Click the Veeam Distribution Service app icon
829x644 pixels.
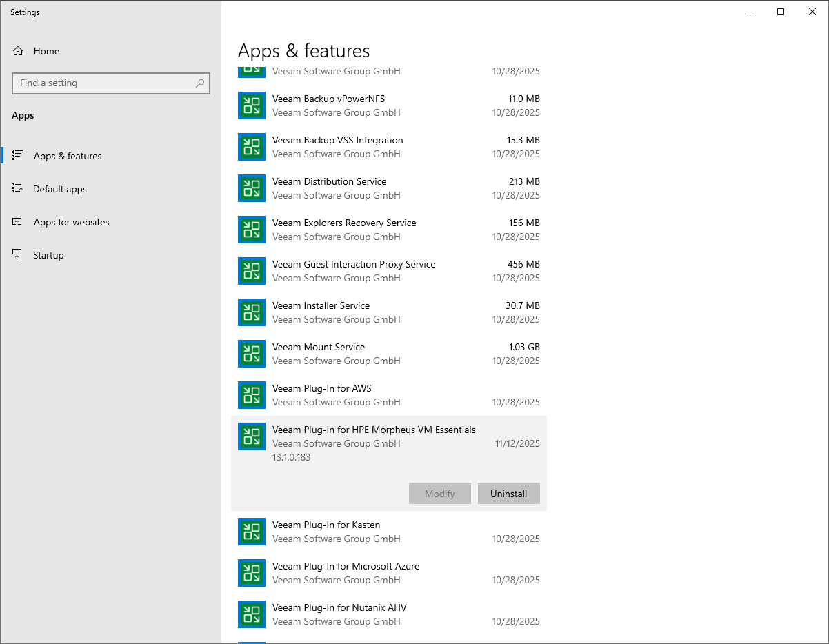pyautogui.click(x=251, y=188)
